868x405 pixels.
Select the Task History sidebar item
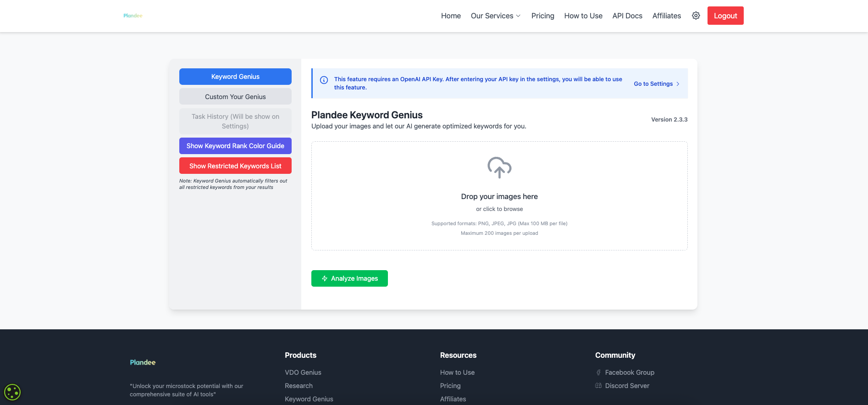(x=235, y=121)
